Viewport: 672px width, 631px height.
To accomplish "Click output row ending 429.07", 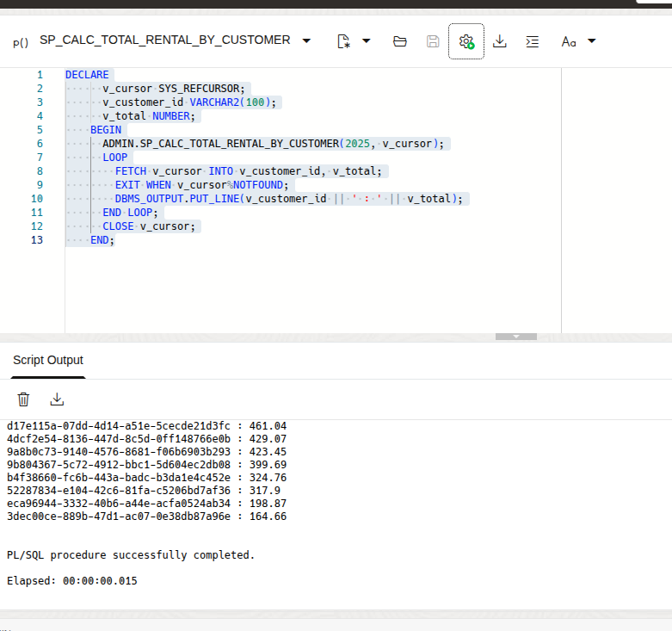I will 146,439.
